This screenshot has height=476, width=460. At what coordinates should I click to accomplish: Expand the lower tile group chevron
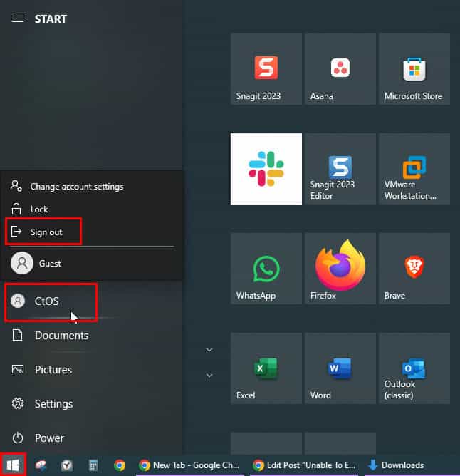pos(209,376)
